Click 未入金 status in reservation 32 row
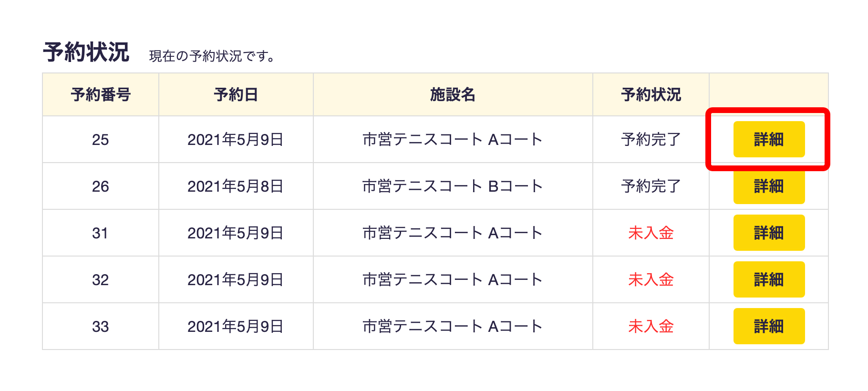Viewport: 868px width, 391px height. [x=651, y=280]
